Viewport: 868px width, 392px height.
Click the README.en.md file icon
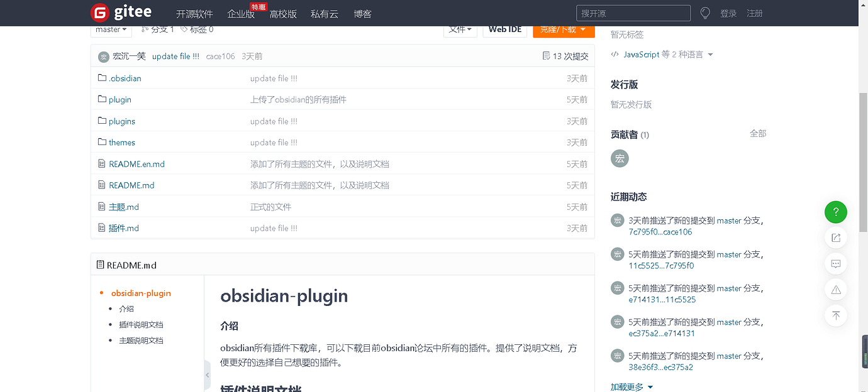102,163
